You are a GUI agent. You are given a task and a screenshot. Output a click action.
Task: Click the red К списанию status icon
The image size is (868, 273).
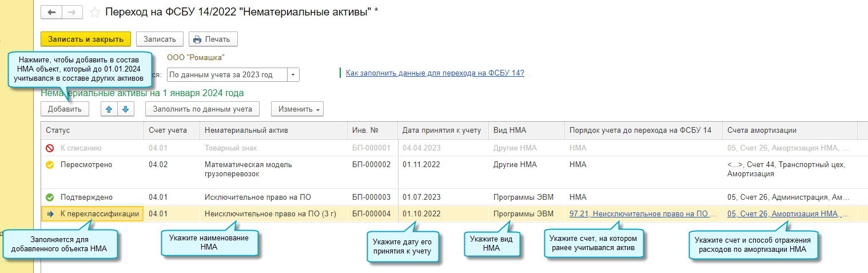coord(50,148)
